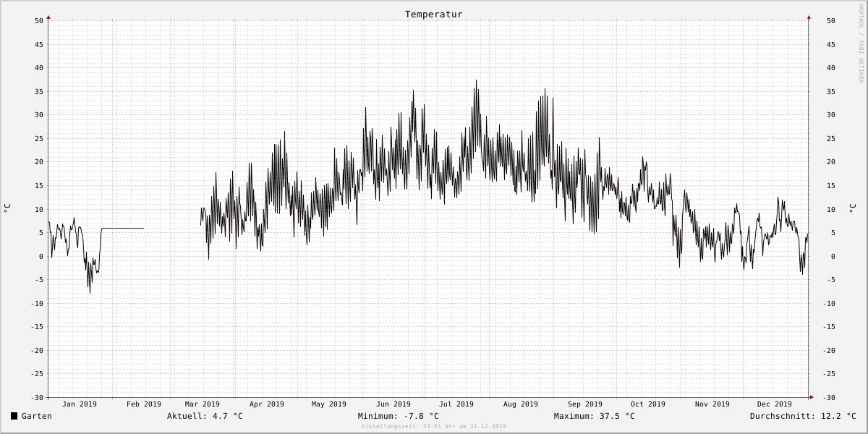Select the Minimum: -7.8 °C value
This screenshot has width=868, height=434.
(398, 416)
